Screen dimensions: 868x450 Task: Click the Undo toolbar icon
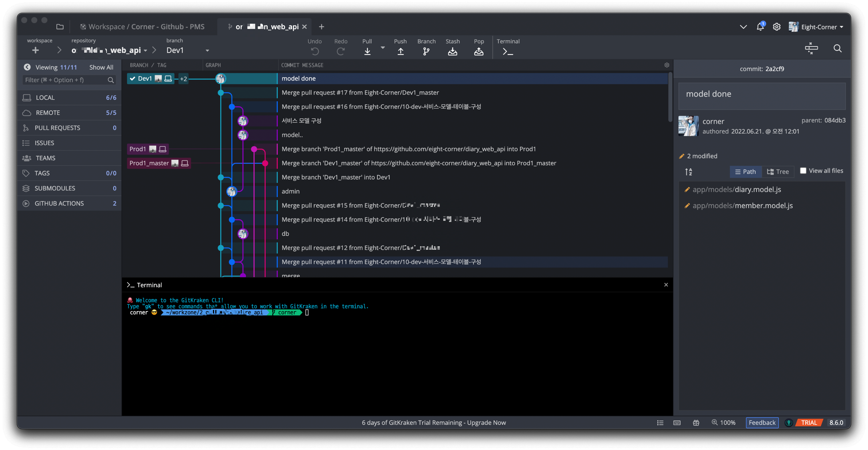tap(315, 52)
